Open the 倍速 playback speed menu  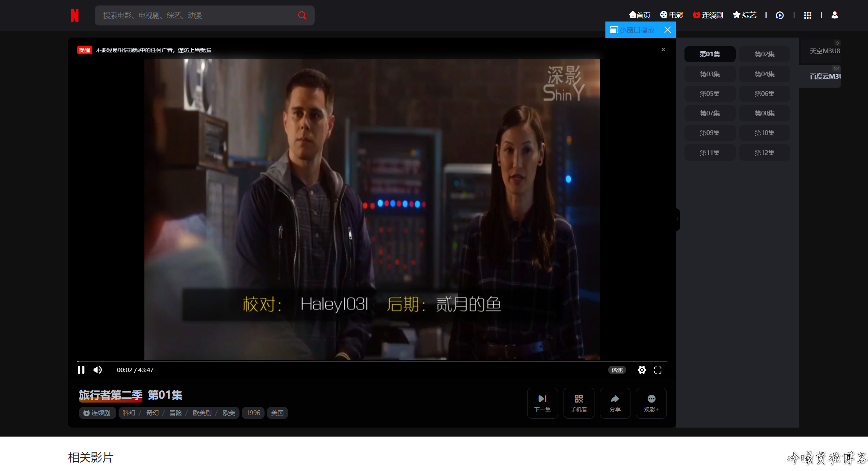click(x=617, y=370)
